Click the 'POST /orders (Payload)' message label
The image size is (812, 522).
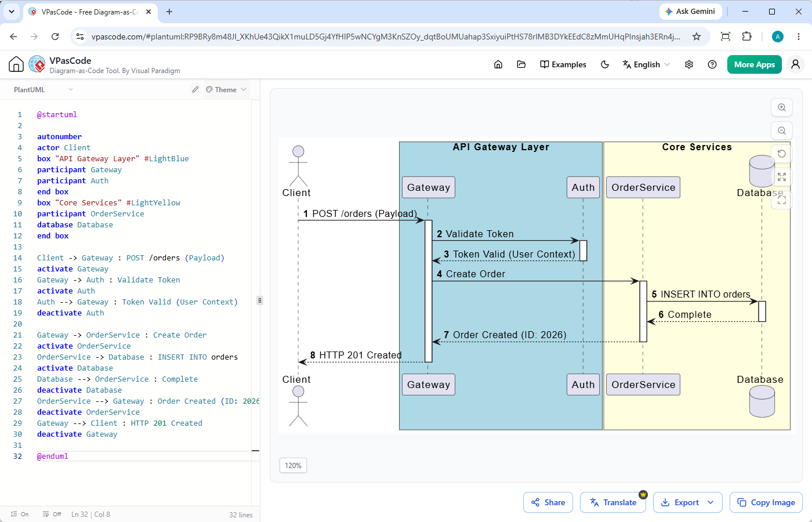coord(364,213)
